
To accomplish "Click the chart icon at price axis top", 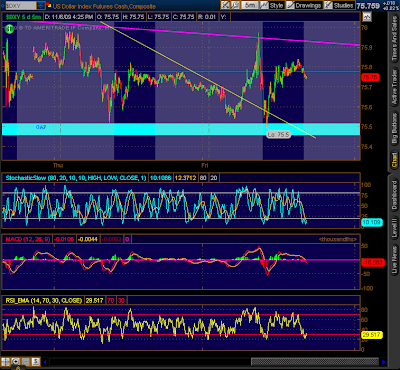I will (367, 16).
